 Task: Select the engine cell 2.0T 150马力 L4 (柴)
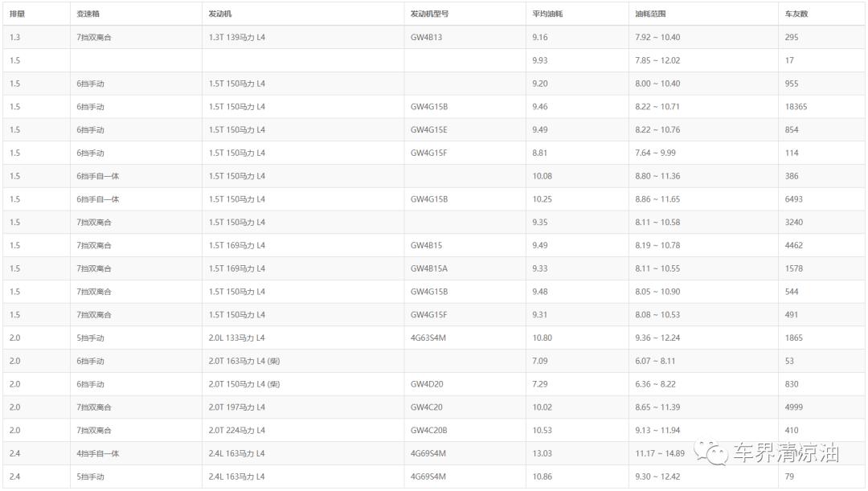244,385
